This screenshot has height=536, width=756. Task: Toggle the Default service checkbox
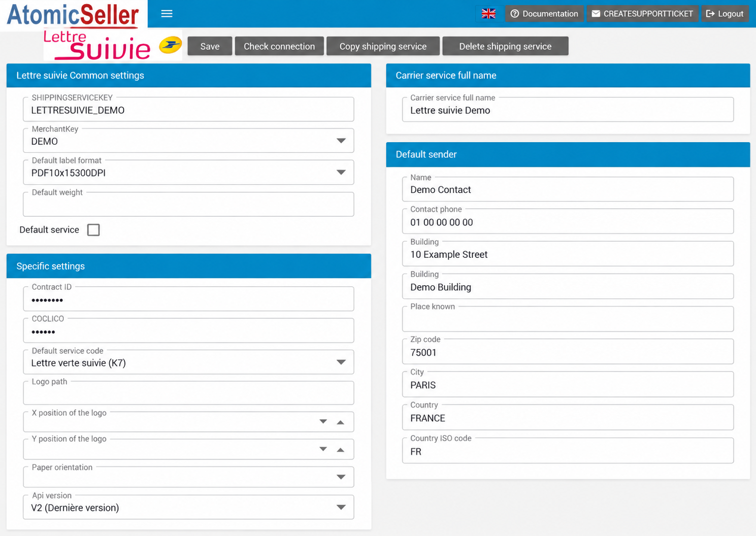[93, 230]
